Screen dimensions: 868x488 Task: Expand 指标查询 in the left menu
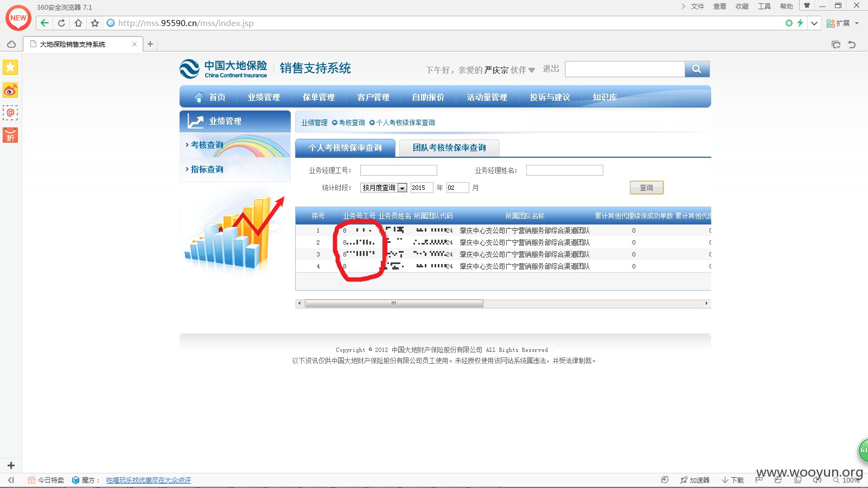207,169
